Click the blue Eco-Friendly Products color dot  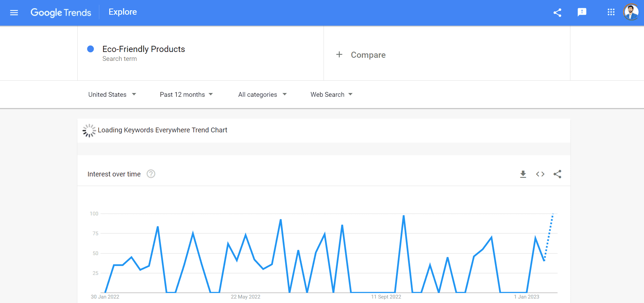tap(91, 49)
